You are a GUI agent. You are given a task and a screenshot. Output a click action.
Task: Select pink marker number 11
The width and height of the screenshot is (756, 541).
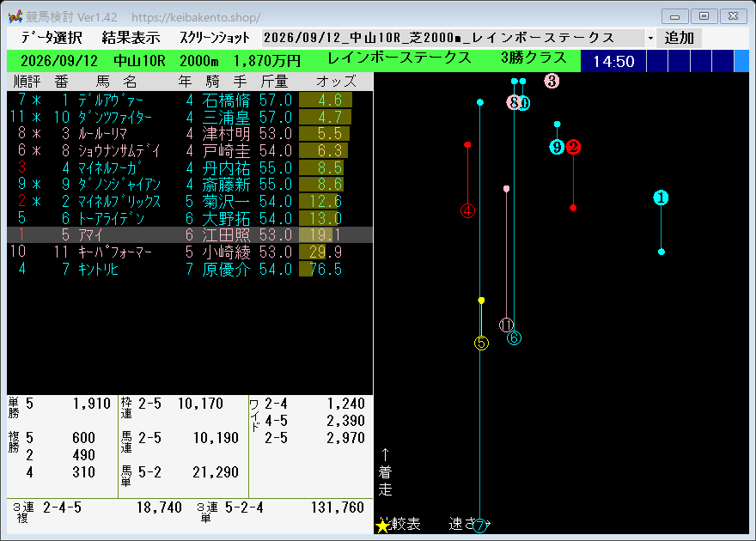coord(506,325)
